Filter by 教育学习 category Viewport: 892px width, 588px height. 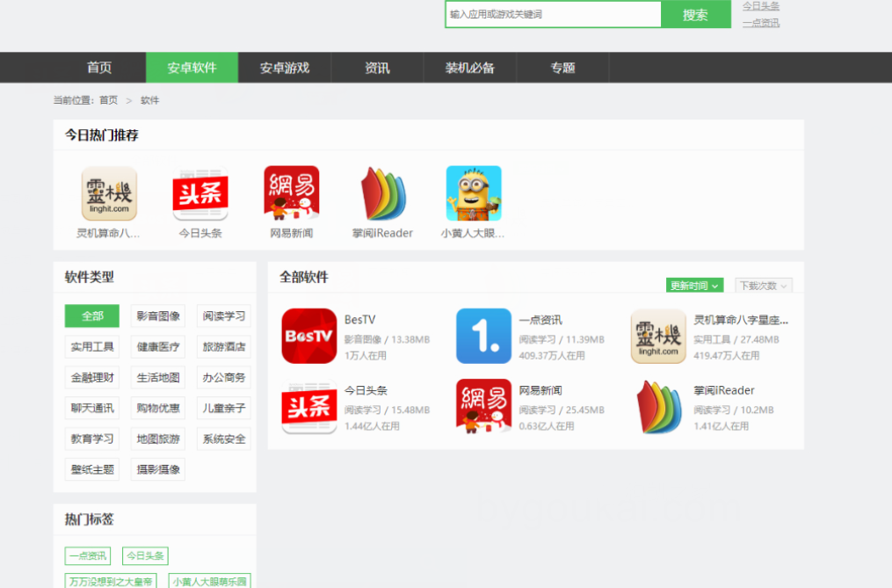(92, 439)
